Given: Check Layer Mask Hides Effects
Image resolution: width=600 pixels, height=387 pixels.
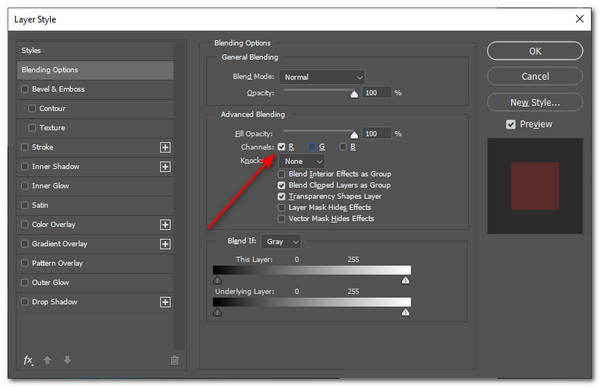Looking at the screenshot, I should 282,207.
